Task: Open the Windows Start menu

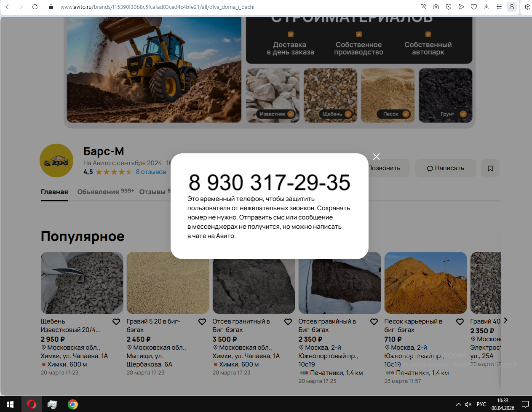Action: [10, 404]
